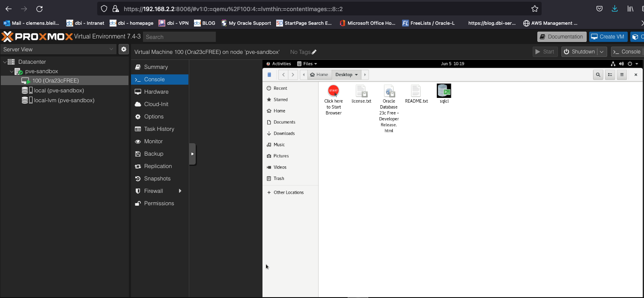Click the Server View gear settings icon
This screenshot has width=644, height=298.
pos(124,49)
